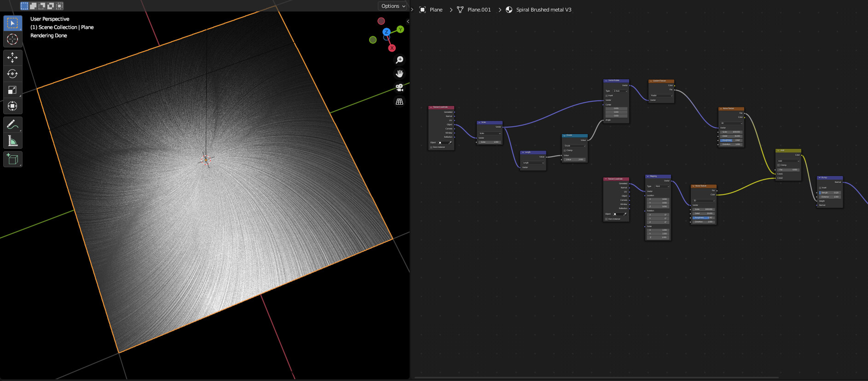Click the red X axis on the navigation gizmo
This screenshot has height=381, width=868.
392,48
